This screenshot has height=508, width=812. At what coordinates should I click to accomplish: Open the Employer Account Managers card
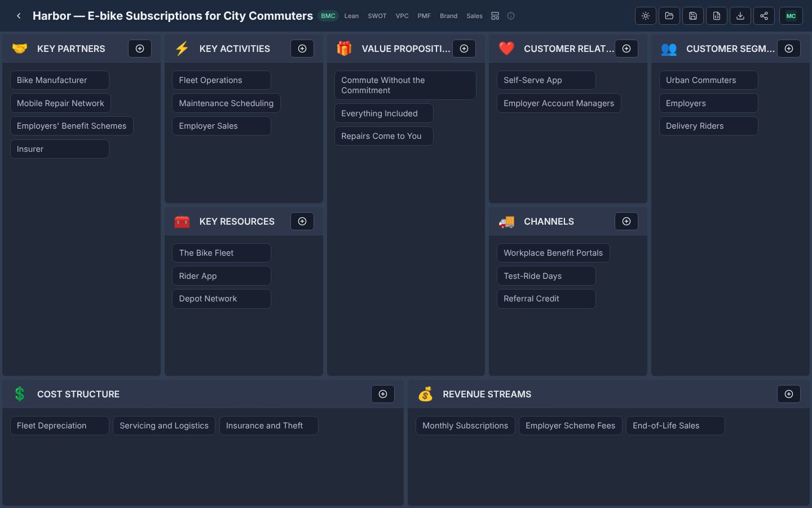tap(559, 103)
